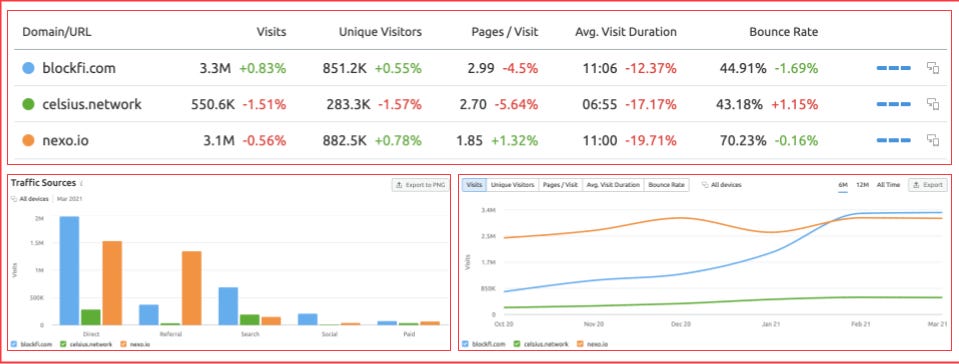This screenshot has height=364, width=959.
Task: Open the blue dashed trend icon for blockfi.com
Action: click(x=894, y=69)
